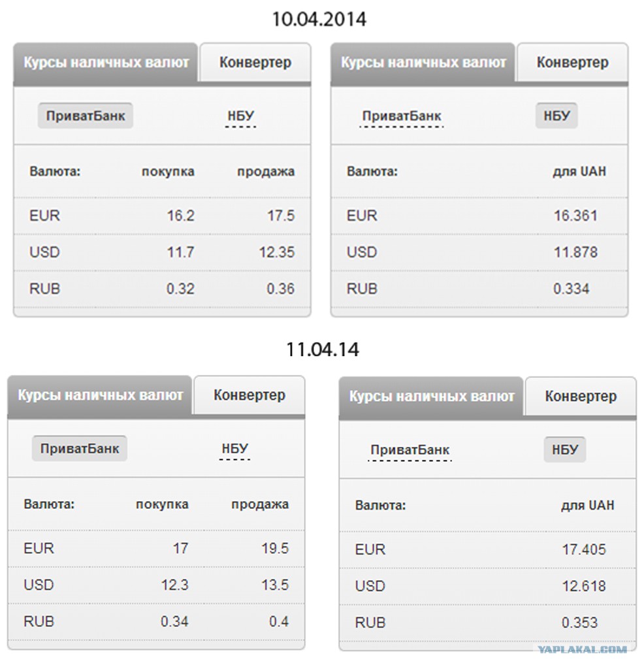Image resolution: width=644 pixels, height=669 pixels.
Task: Click the USD sell rate 13.5
Action: tap(274, 585)
